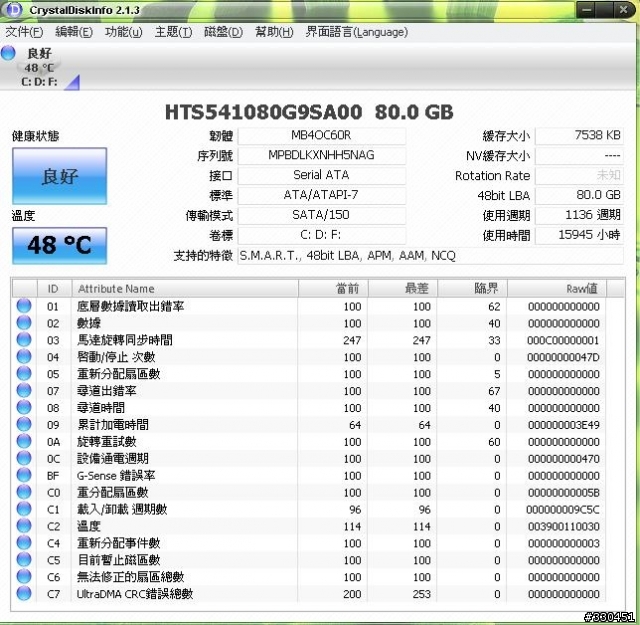Click status orb for attribute 09
Image resolution: width=640 pixels, height=625 pixels.
tap(24, 424)
